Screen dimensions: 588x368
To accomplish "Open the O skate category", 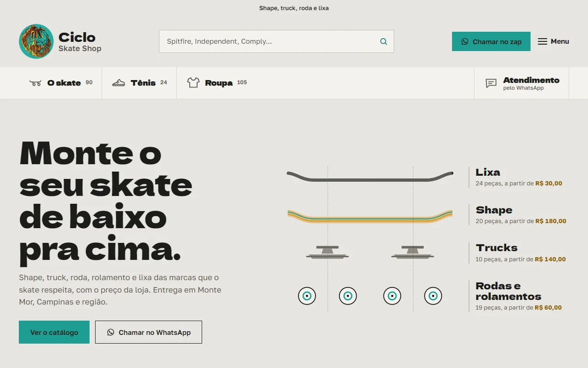I will 61,83.
